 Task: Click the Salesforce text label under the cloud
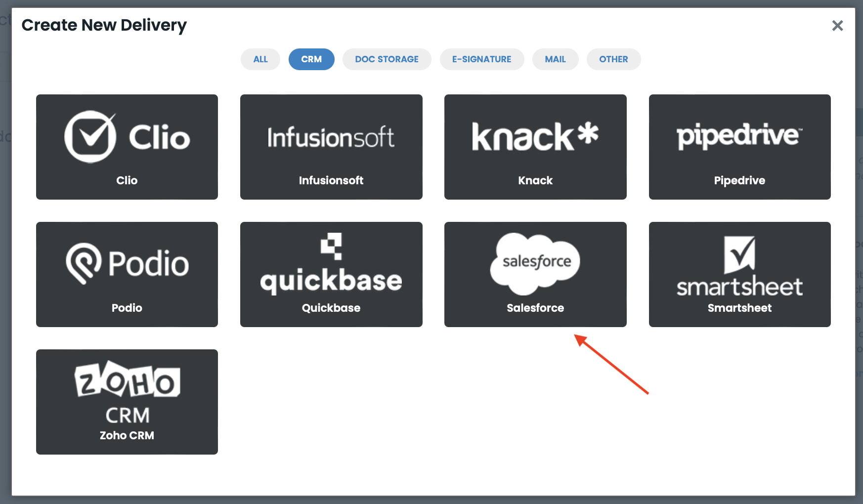tap(535, 308)
